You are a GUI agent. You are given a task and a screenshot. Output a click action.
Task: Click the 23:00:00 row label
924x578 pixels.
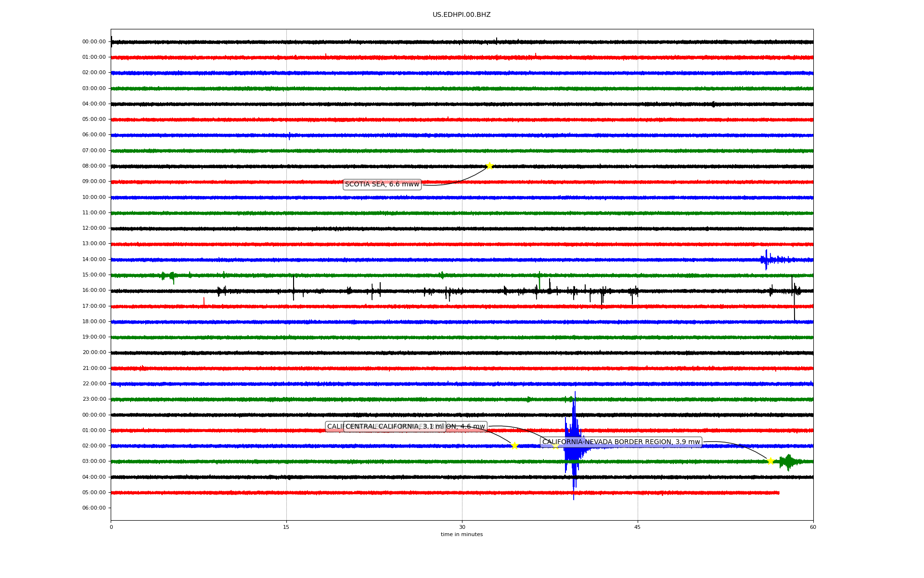pyautogui.click(x=94, y=399)
